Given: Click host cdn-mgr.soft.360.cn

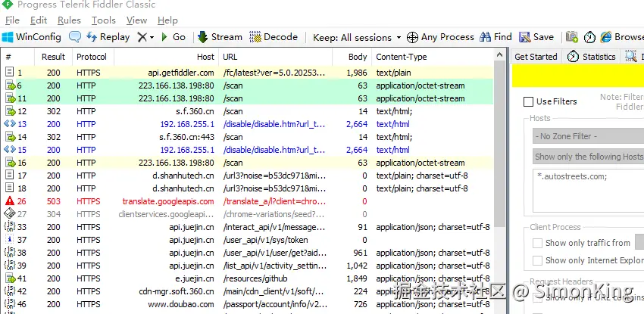Looking at the screenshot, I should coord(177,292).
